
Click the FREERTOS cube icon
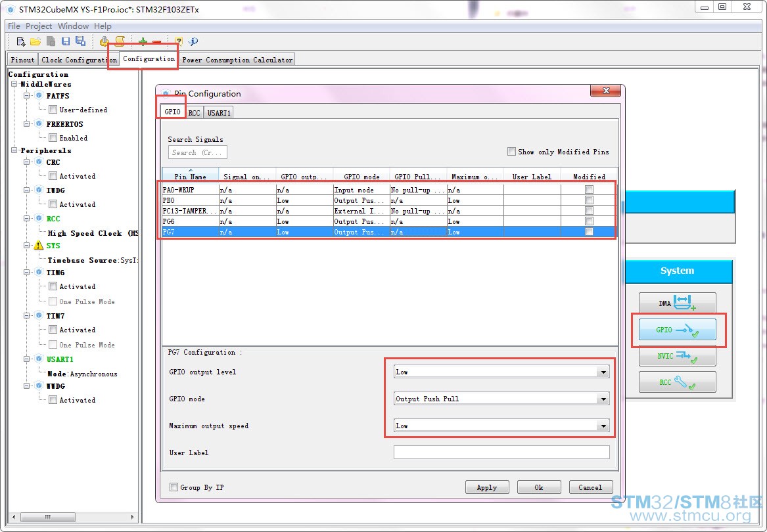coord(39,123)
